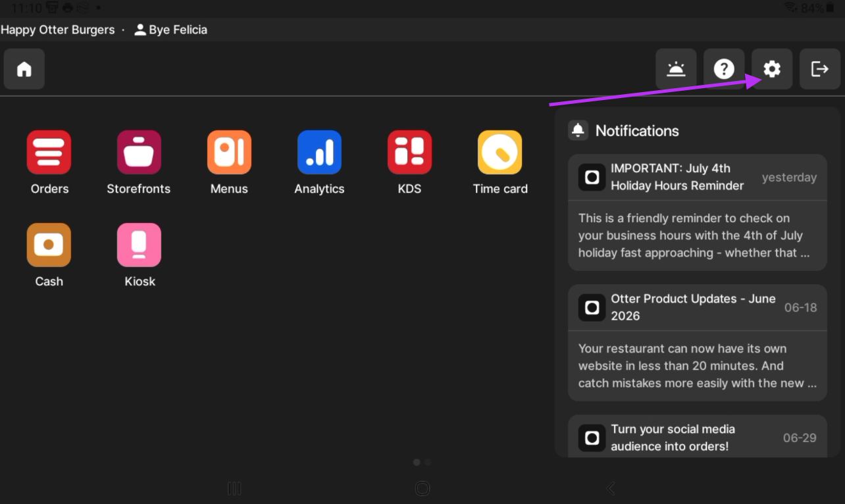This screenshot has width=845, height=504.
Task: Open the Otter Product Updates notification
Action: [x=697, y=342]
